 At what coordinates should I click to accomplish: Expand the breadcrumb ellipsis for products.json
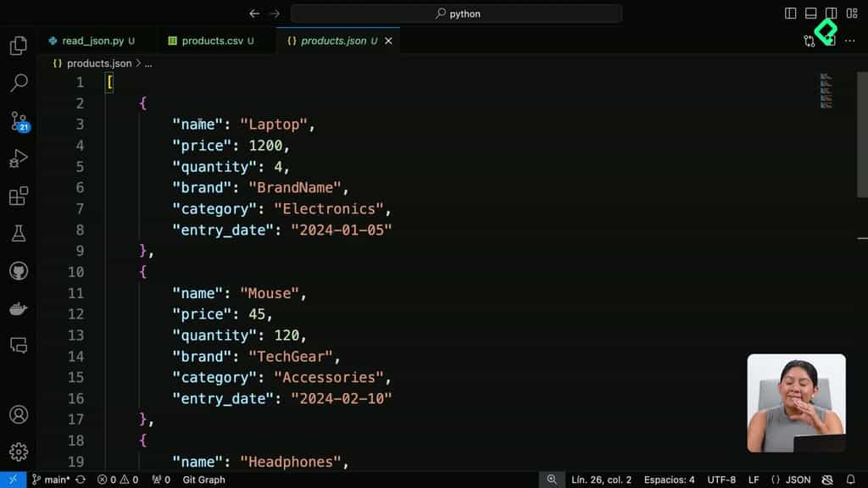(x=147, y=63)
